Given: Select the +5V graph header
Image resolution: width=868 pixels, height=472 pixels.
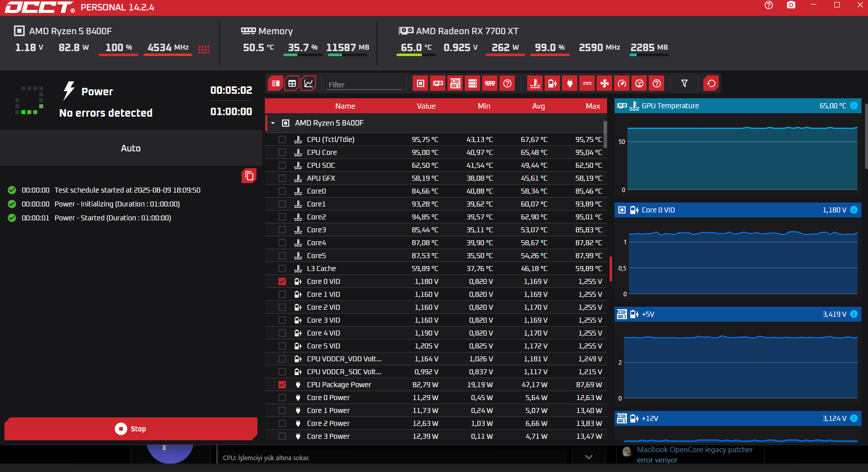Looking at the screenshot, I should 738,314.
